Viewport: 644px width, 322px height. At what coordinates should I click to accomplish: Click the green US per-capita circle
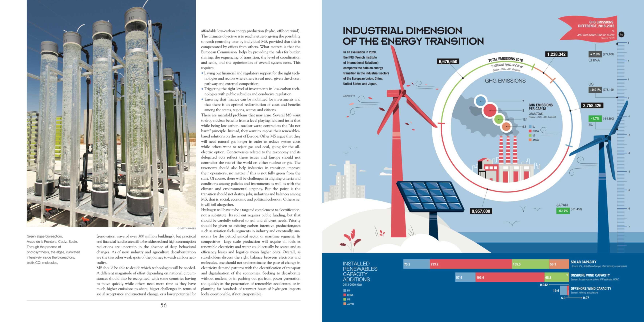coord(499,119)
